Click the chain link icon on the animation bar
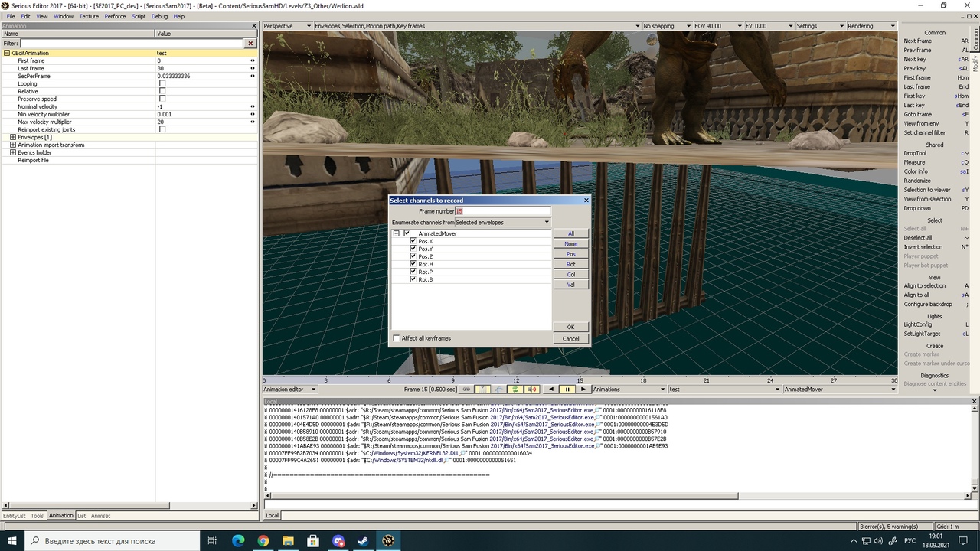Screen dimensions: 980x551 point(466,390)
